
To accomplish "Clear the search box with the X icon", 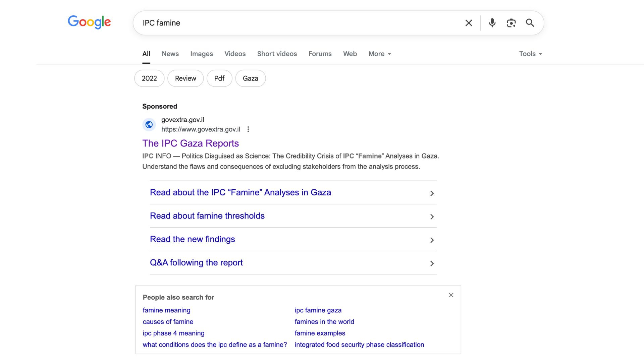I will [x=469, y=23].
